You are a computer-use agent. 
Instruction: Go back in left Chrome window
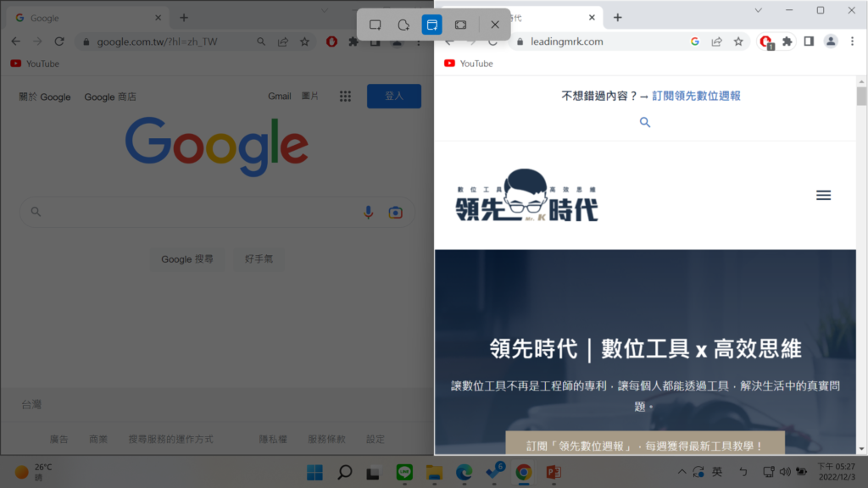(x=15, y=42)
